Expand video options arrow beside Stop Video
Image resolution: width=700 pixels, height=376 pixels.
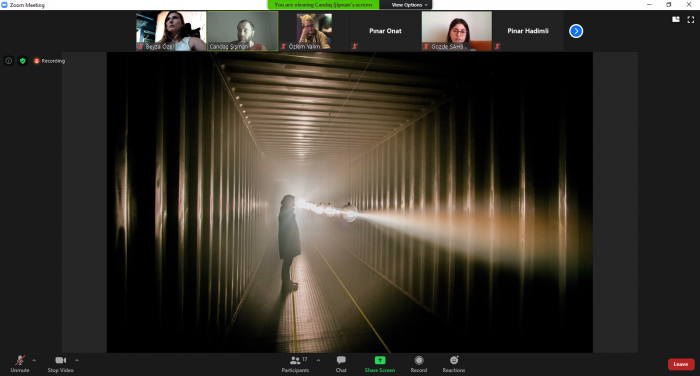click(77, 360)
